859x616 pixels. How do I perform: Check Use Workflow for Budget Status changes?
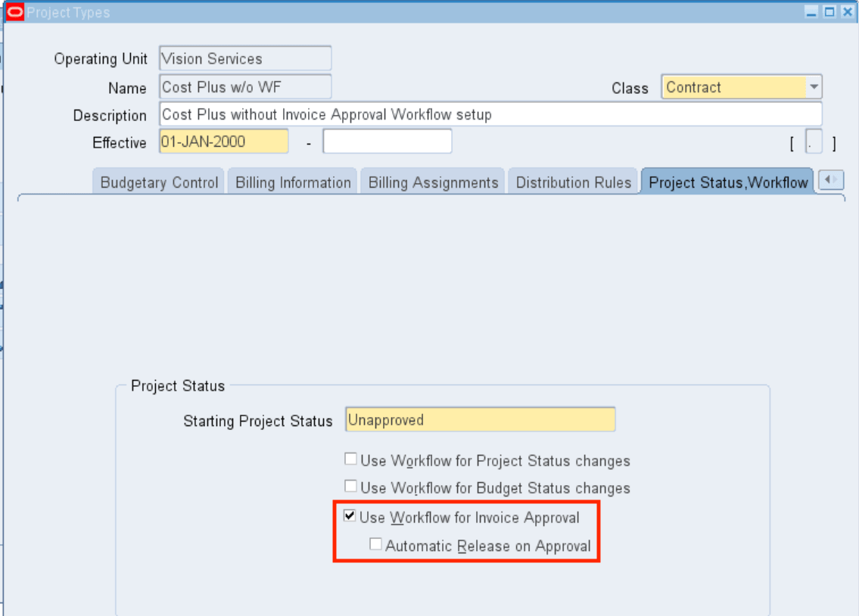point(350,487)
